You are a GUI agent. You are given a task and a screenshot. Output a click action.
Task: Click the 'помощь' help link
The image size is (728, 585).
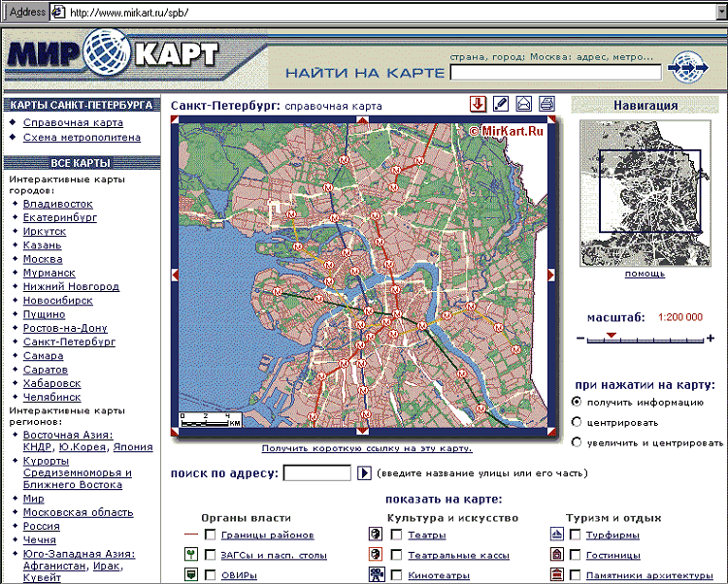(x=645, y=274)
